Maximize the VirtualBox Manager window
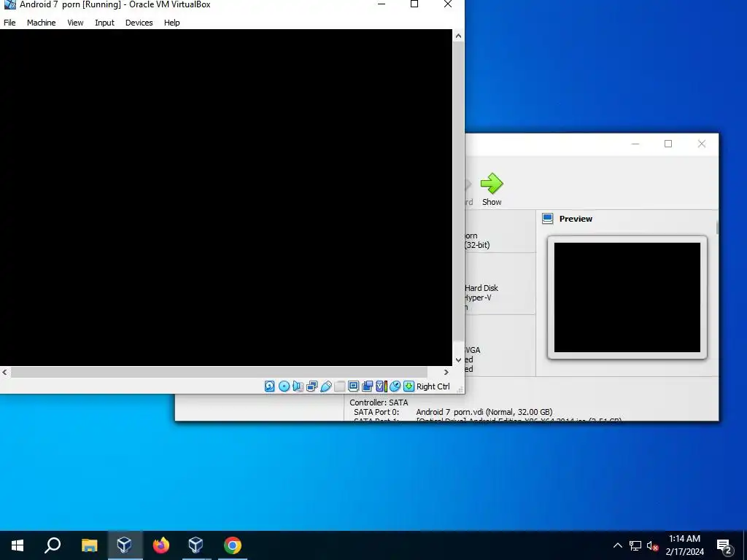Screen dimensions: 747x560 pos(668,144)
